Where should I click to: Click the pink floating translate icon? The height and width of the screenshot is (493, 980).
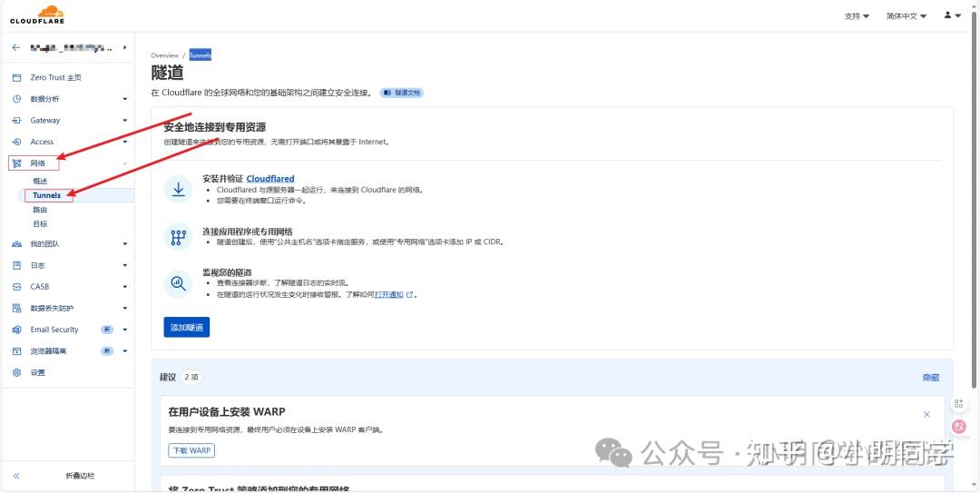tap(959, 428)
